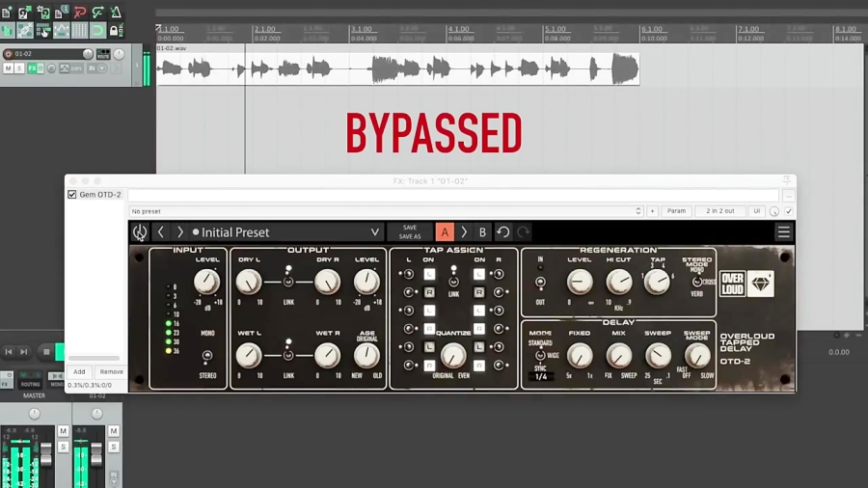Solo track 01-02 in the track panel

click(x=19, y=68)
